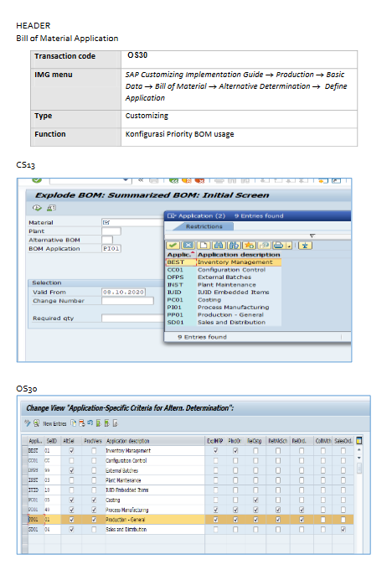Click the Required qty input field

[x=133, y=319]
